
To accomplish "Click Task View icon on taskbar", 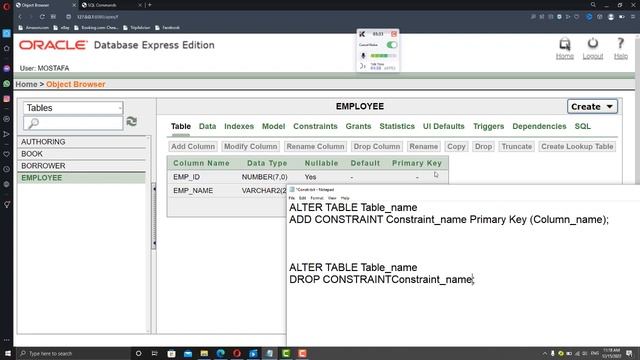I will point(155,353).
